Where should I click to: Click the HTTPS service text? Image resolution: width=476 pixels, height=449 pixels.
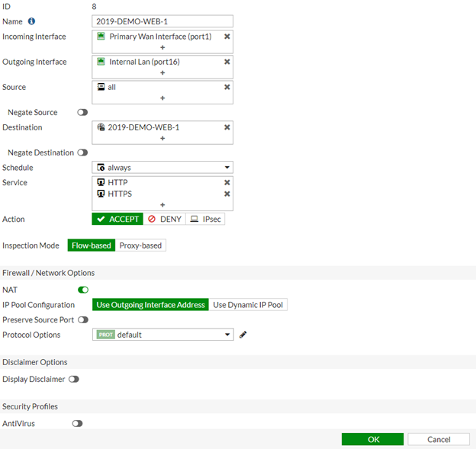(x=120, y=194)
